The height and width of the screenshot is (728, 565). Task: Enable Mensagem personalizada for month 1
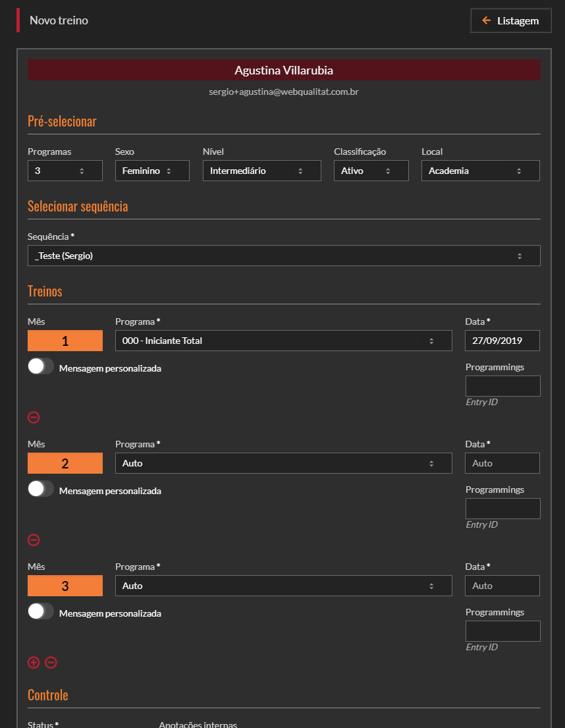[41, 368]
